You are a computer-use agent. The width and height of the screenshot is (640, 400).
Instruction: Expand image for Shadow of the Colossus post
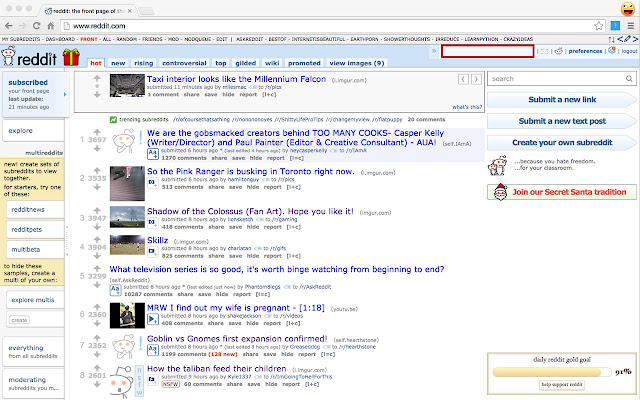pos(153,223)
